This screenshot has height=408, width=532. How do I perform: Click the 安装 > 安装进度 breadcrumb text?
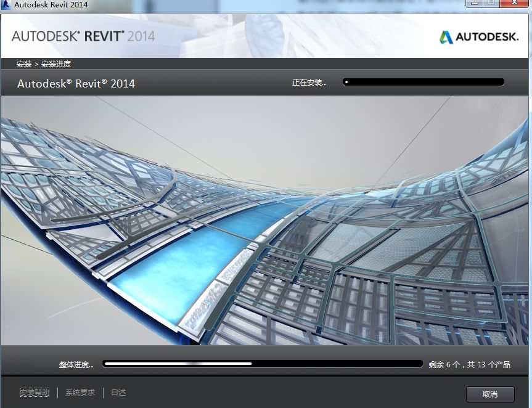tap(44, 63)
